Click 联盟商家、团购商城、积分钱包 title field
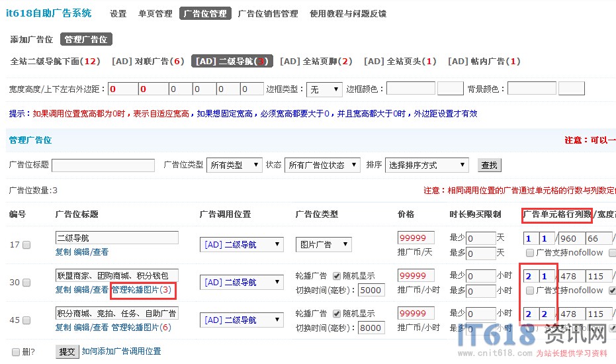 [x=117, y=275]
